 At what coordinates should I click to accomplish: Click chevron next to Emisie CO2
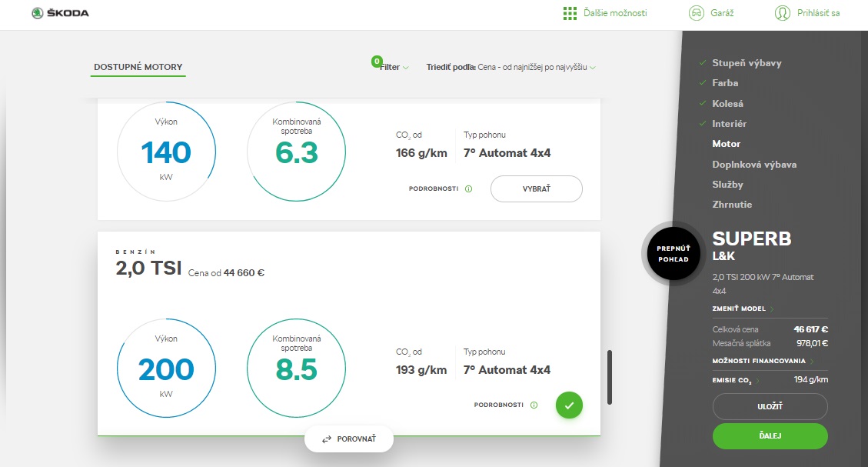click(x=758, y=381)
